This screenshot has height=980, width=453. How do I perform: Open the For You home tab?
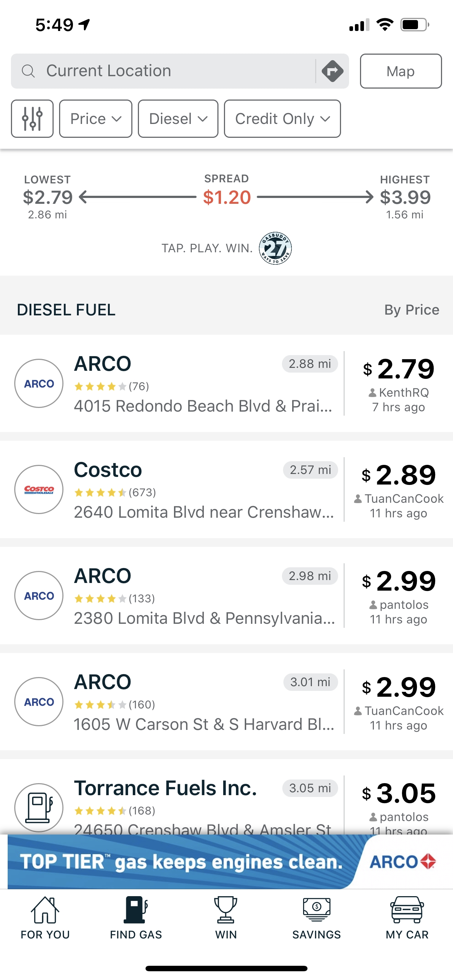(45, 918)
